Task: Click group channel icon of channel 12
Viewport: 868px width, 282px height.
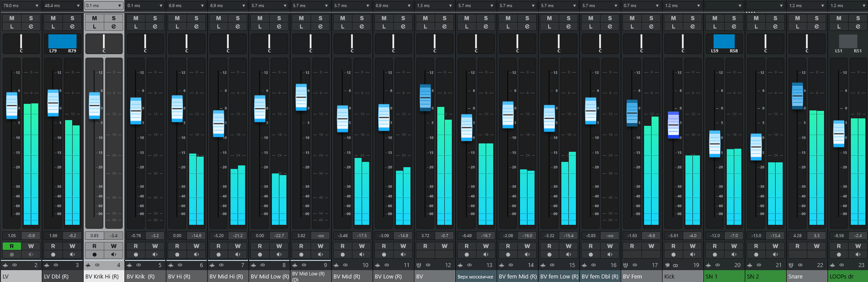Action: [x=419, y=265]
